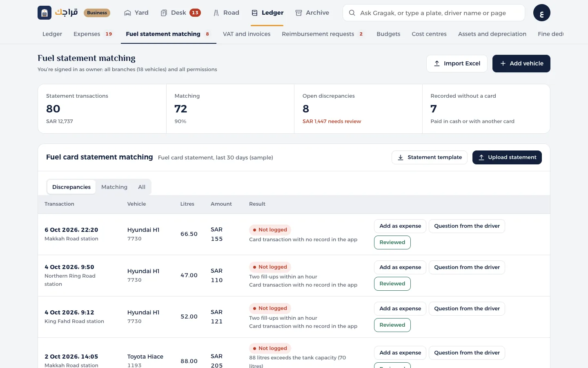
Task: Focus the Ask Gragak search field
Action: [434, 13]
